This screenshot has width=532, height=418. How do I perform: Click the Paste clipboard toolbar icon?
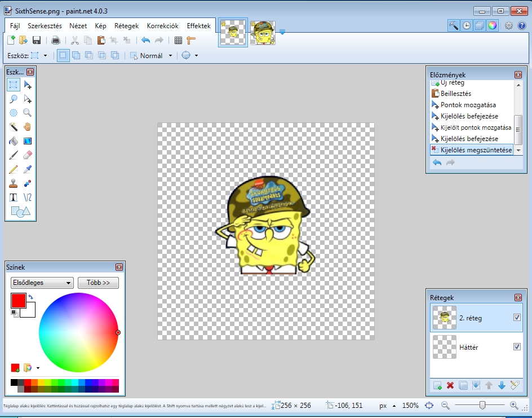click(101, 40)
